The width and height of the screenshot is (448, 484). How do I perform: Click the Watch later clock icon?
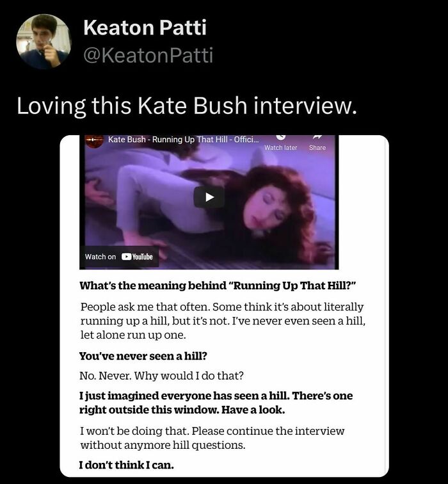coord(280,138)
